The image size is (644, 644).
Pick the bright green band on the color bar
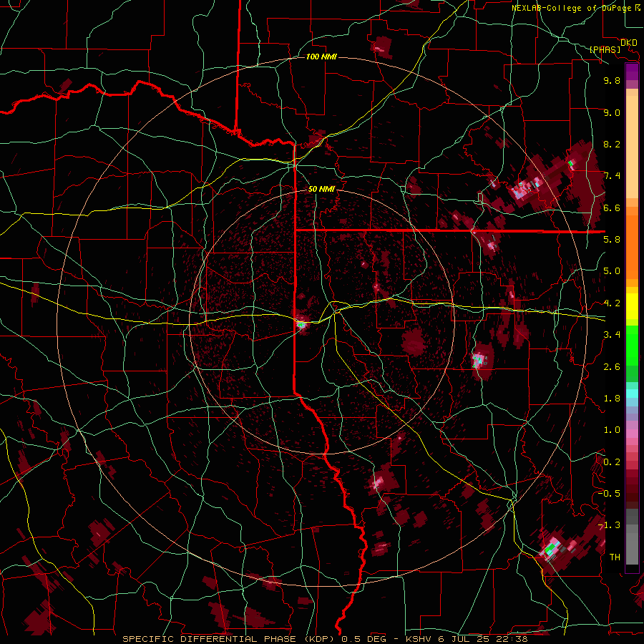pyautogui.click(x=632, y=346)
